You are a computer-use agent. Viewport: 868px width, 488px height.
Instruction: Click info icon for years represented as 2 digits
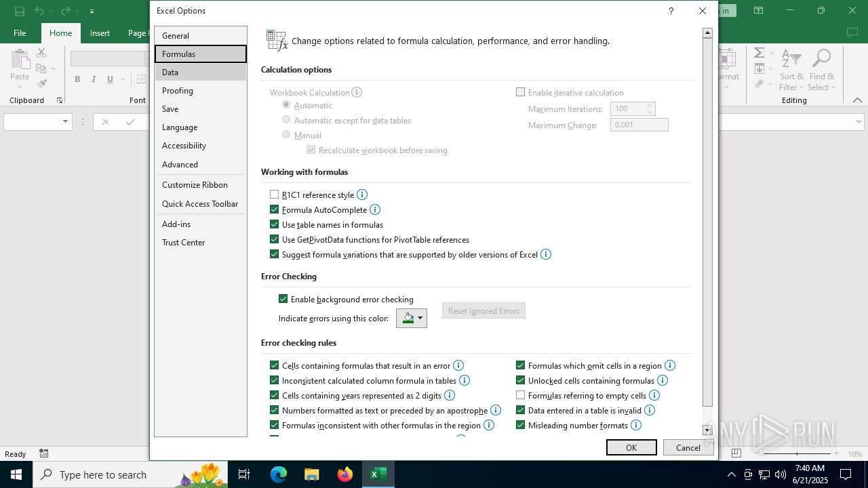click(450, 395)
